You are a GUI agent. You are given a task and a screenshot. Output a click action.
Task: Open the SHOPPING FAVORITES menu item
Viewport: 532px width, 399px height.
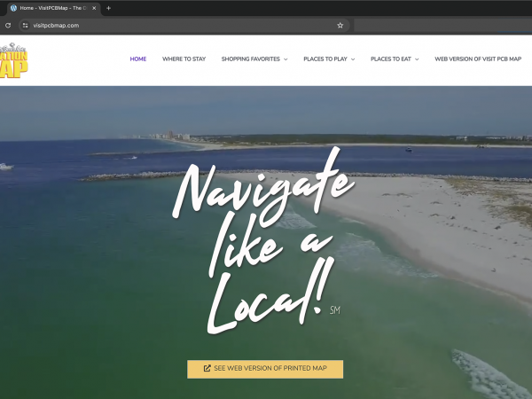click(251, 59)
